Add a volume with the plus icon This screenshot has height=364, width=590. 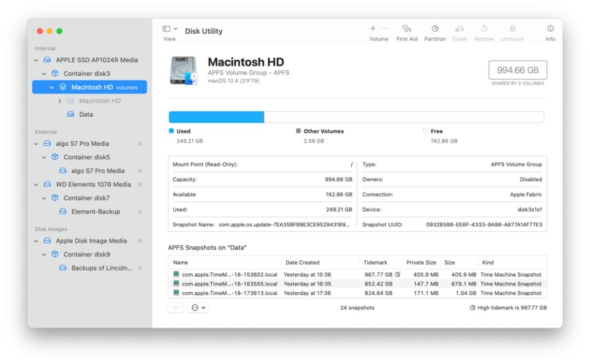373,28
